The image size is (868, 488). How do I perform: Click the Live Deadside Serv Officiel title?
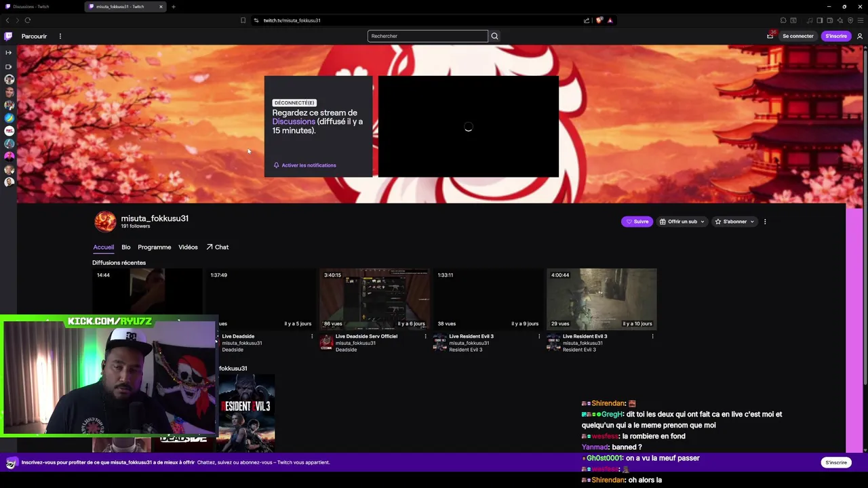(x=366, y=336)
